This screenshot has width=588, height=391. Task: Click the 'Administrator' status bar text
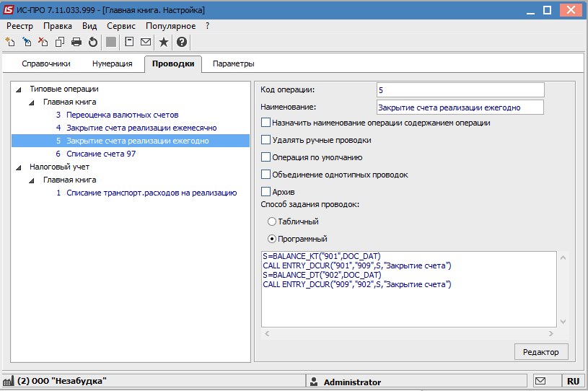coord(352,382)
